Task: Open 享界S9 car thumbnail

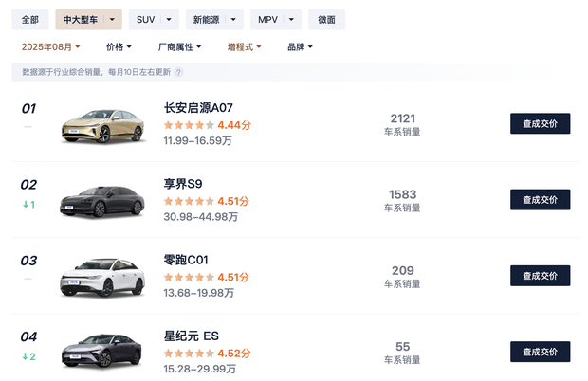Action: point(102,201)
